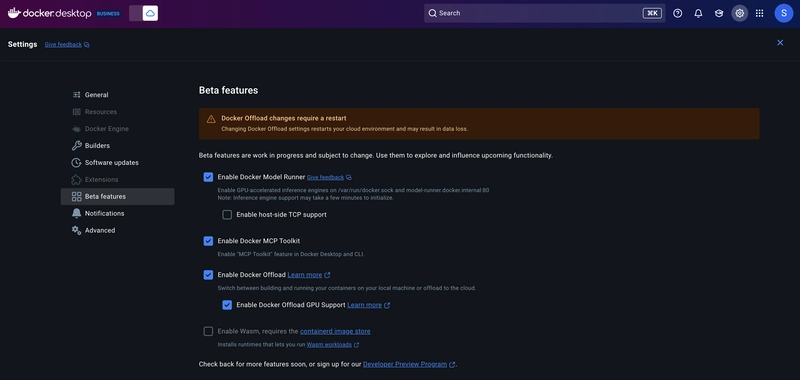Open the notifications bell in header

pyautogui.click(x=698, y=13)
